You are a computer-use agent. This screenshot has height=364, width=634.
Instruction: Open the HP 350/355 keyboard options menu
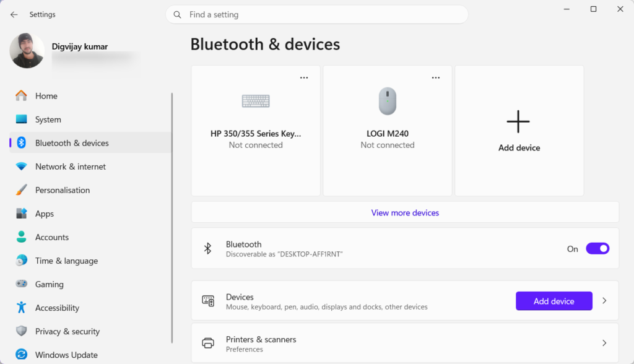pyautogui.click(x=304, y=77)
